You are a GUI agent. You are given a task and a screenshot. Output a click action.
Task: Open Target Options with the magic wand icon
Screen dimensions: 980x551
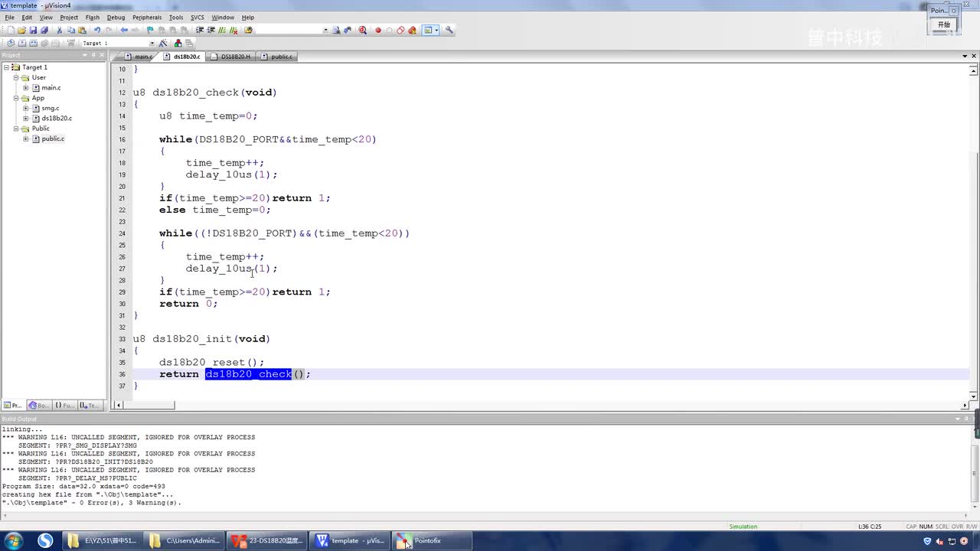tap(163, 43)
